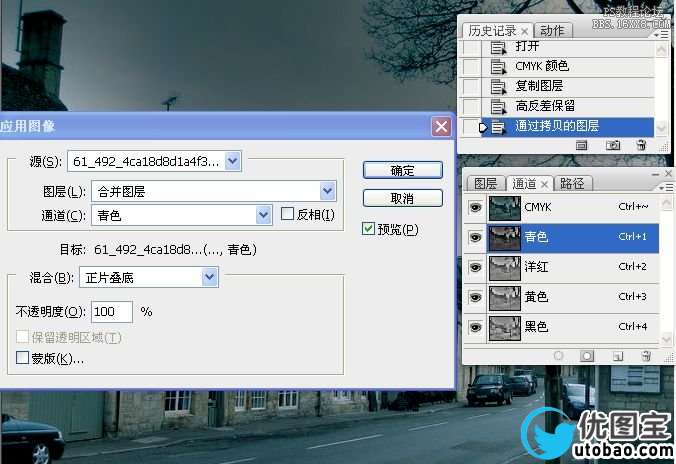Hide the 黄色 channel
This screenshot has width=676, height=464.
pos(475,297)
